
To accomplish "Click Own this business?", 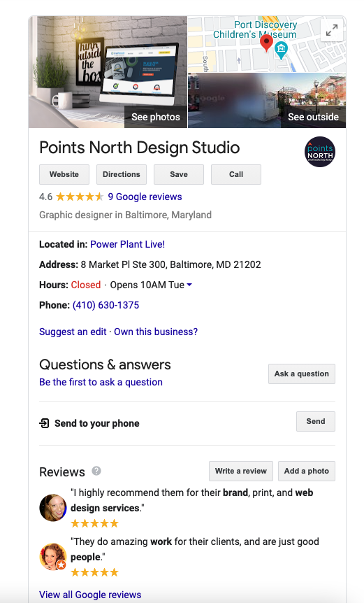I will (x=156, y=332).
